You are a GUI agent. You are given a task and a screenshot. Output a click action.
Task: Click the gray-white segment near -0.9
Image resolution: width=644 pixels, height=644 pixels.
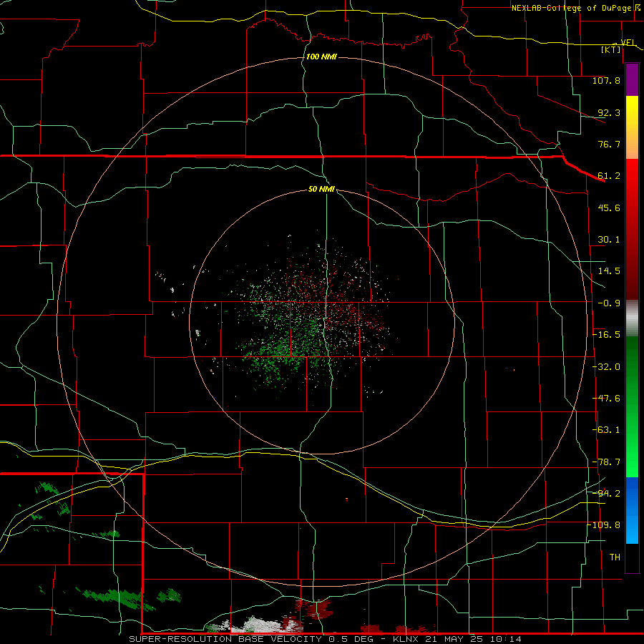click(632, 318)
